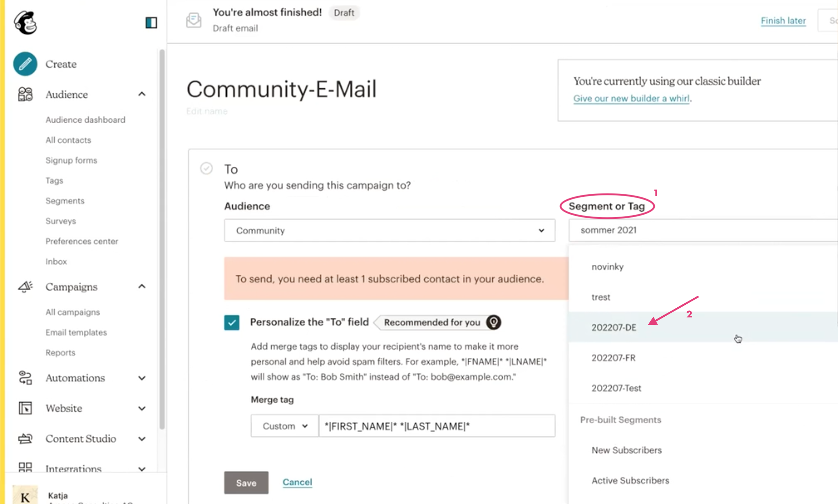Image resolution: width=838 pixels, height=504 pixels.
Task: Click the Automations icon
Action: point(25,378)
